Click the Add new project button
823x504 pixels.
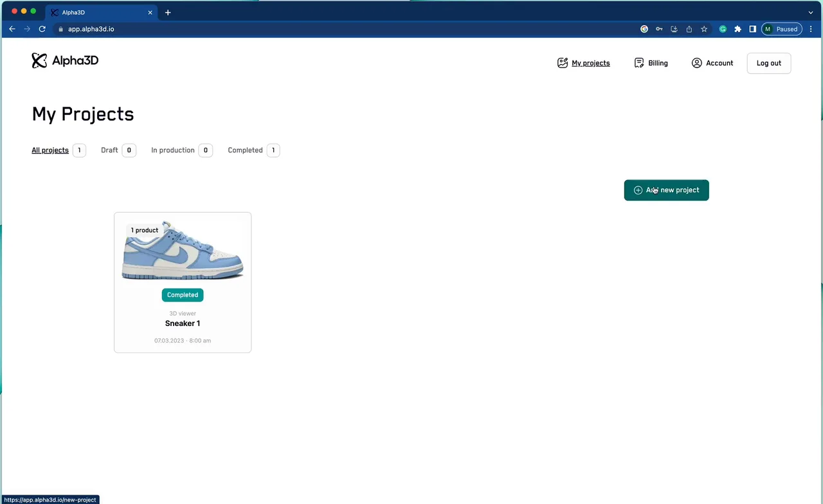(666, 190)
